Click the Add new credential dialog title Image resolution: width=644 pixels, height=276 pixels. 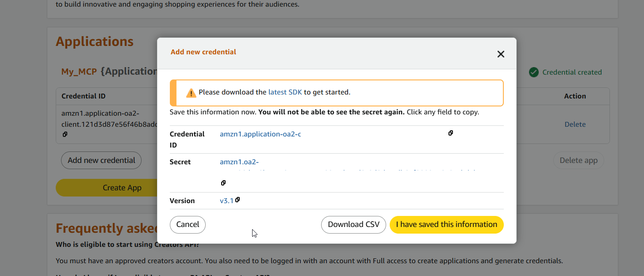tap(203, 52)
